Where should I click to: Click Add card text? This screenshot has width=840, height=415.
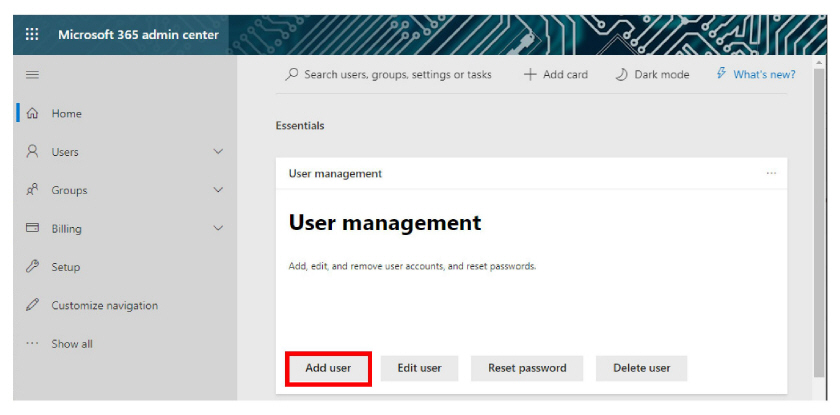565,74
